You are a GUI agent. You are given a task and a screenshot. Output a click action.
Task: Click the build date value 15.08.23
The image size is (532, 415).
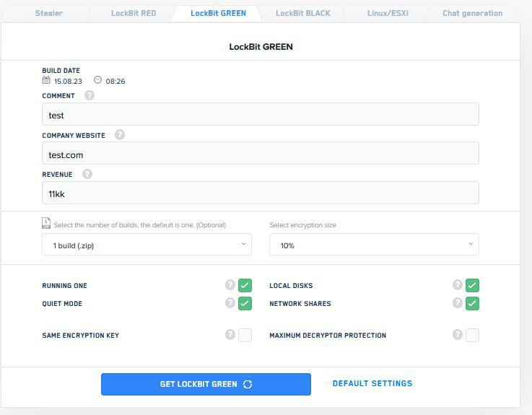pyautogui.click(x=68, y=82)
